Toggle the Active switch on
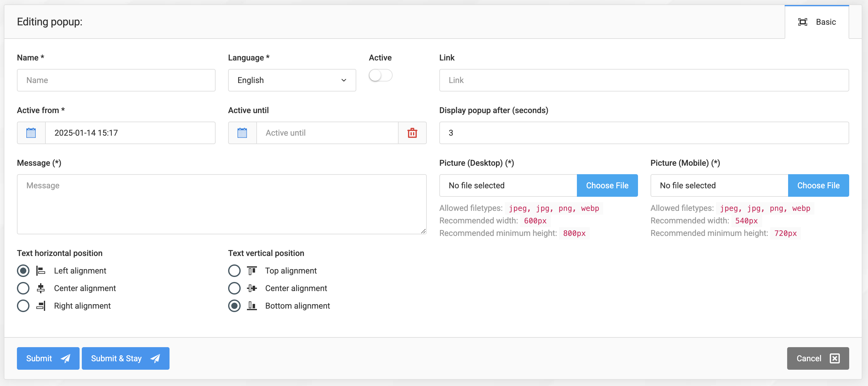The height and width of the screenshot is (386, 868). pyautogui.click(x=380, y=75)
